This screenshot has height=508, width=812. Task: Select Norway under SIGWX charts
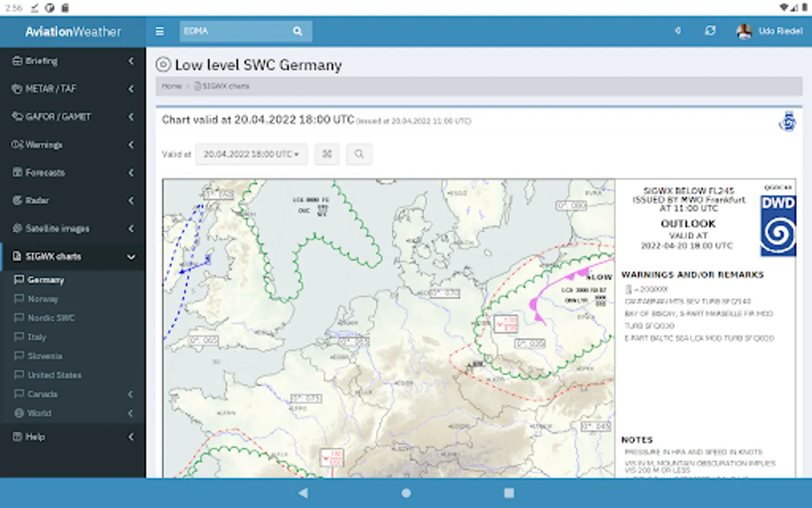pos(43,299)
